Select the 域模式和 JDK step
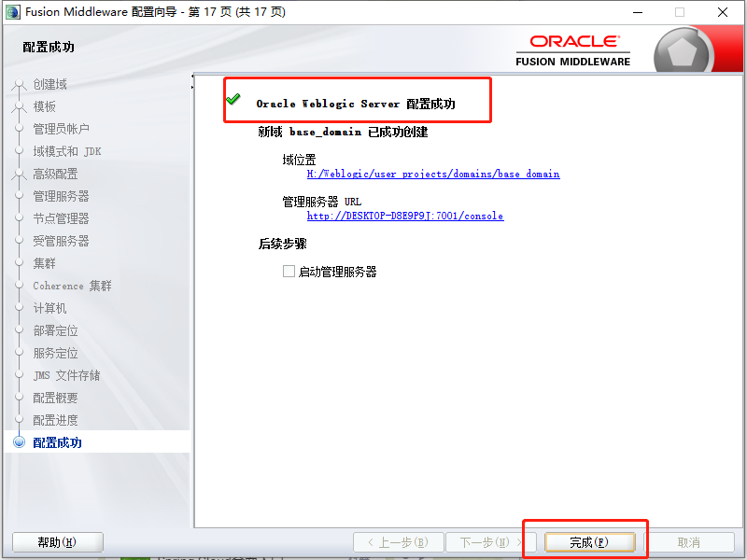The image size is (747, 560). point(67,151)
